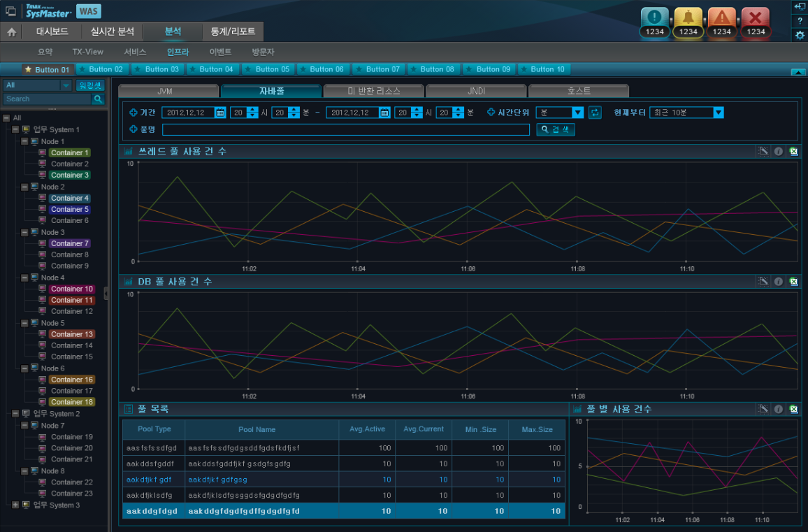808x532 pixels.
Task: Show info for the DB pool chart
Action: (x=778, y=281)
